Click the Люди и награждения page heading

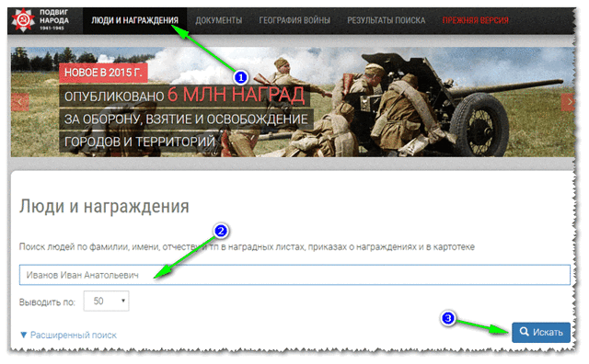104,206
